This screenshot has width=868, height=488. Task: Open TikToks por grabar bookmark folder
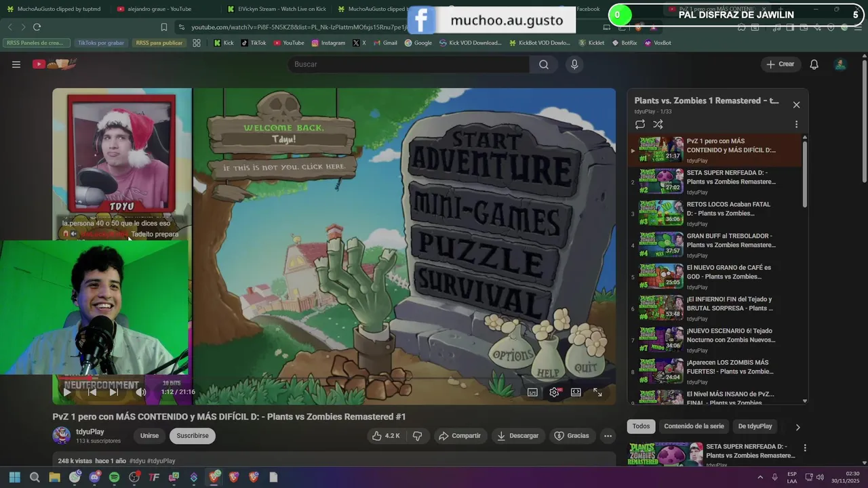coord(100,43)
